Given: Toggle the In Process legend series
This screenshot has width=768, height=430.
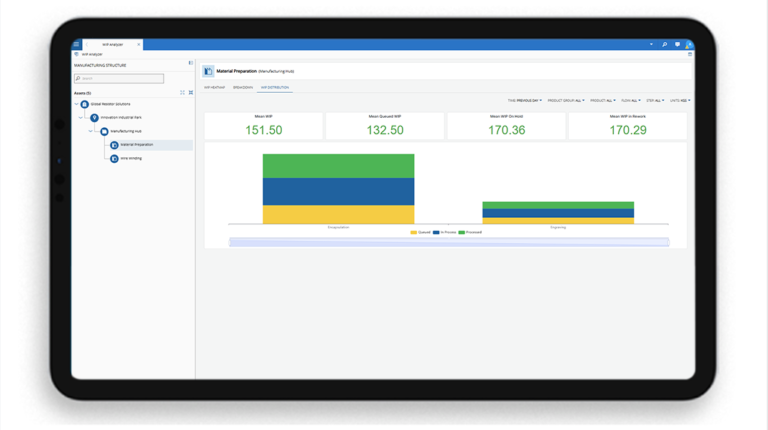Looking at the screenshot, I should coord(444,232).
